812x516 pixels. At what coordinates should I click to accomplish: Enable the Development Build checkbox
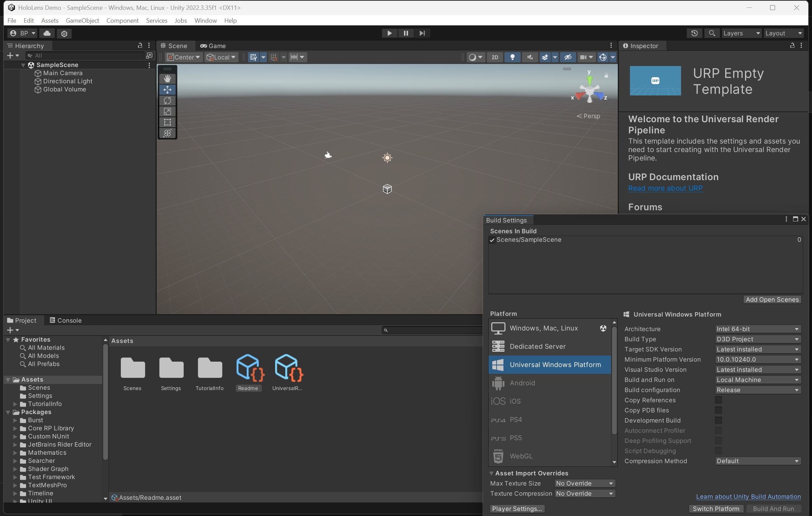[x=719, y=420]
